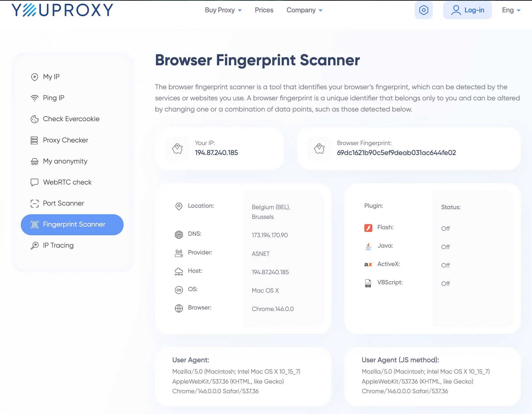Click the hexagon settings icon in header
Viewport: 532px width, 414px height.
click(424, 10)
